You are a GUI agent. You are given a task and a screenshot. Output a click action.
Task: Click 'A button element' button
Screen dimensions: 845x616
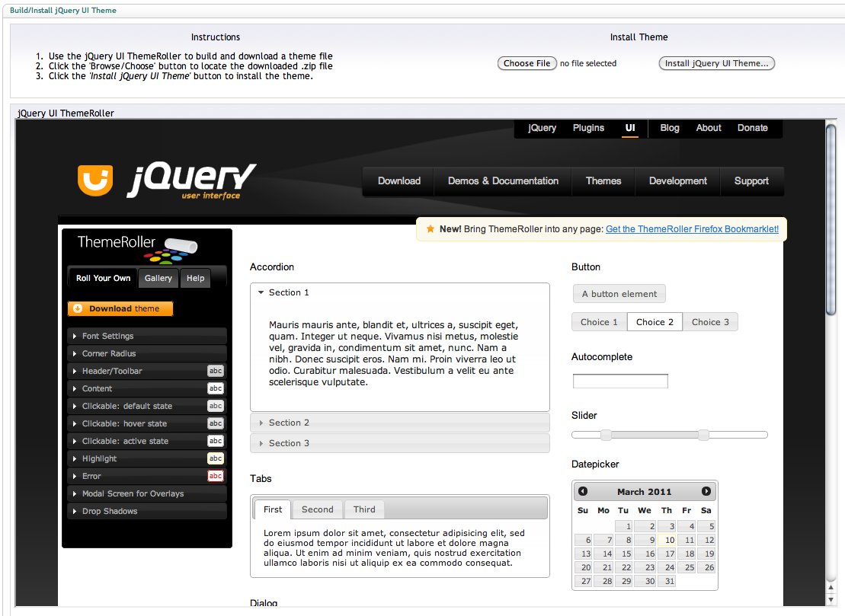coord(619,294)
